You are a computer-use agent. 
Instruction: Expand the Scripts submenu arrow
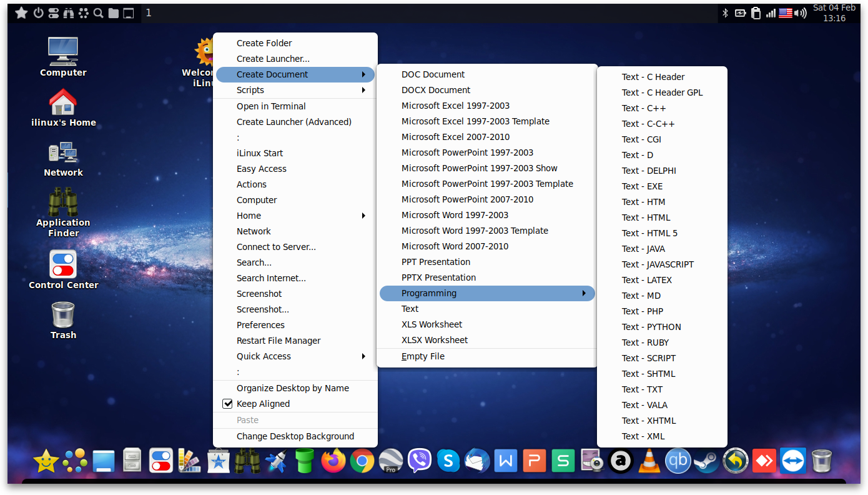(x=363, y=90)
